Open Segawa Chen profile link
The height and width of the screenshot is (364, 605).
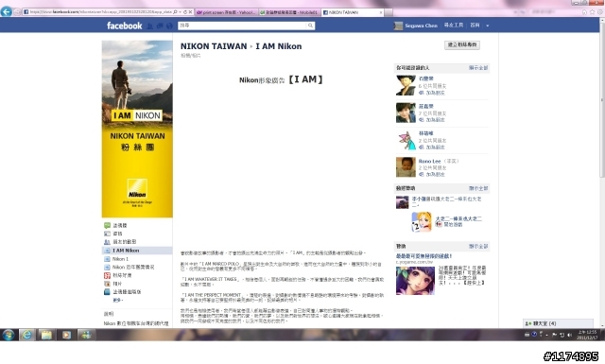[x=421, y=26]
